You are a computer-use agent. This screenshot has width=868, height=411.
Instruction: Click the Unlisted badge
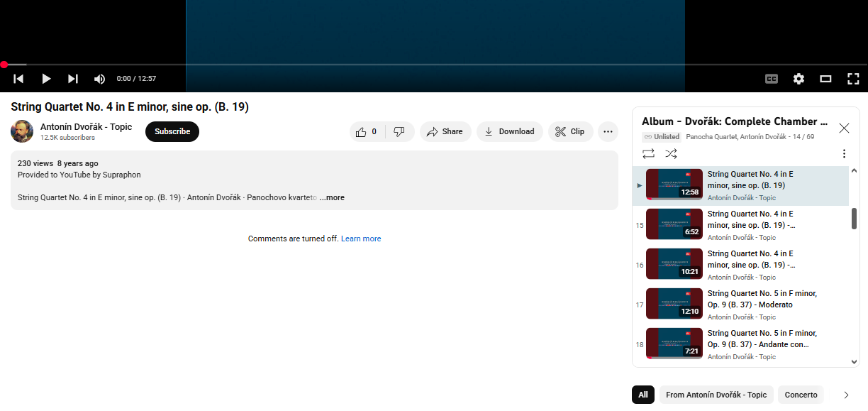coord(662,136)
